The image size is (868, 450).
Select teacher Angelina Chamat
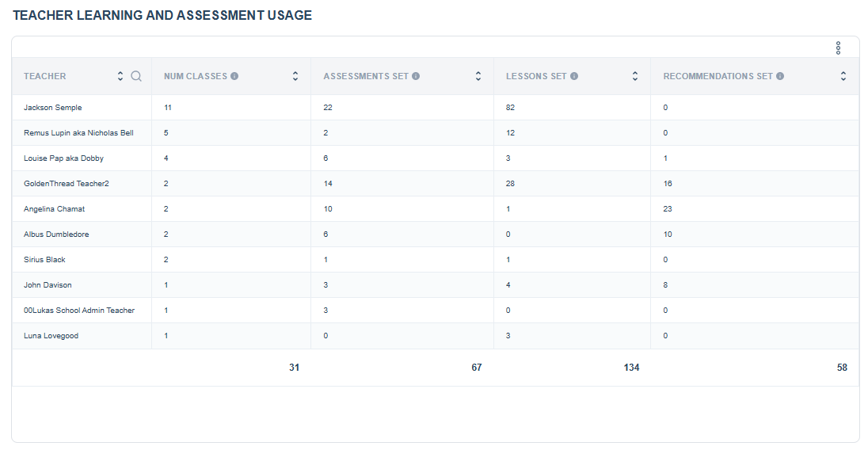click(x=54, y=209)
